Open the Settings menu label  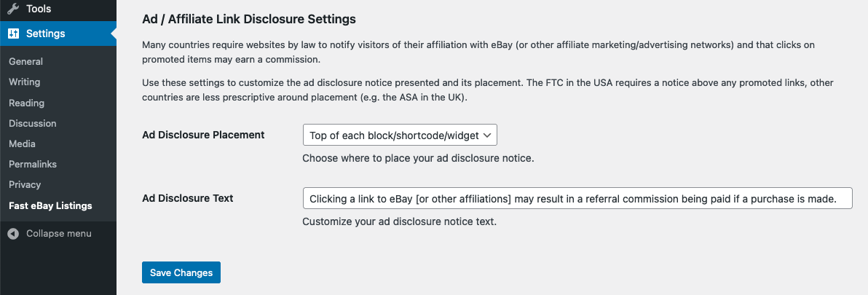(x=45, y=34)
